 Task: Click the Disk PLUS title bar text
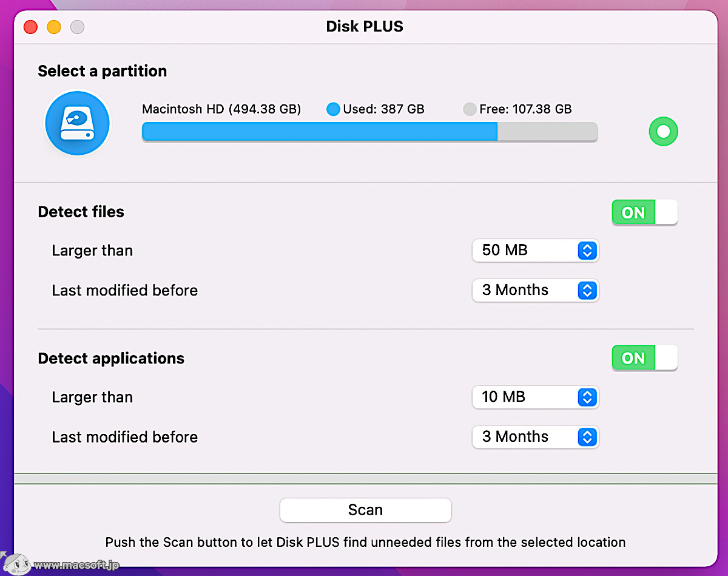364,26
